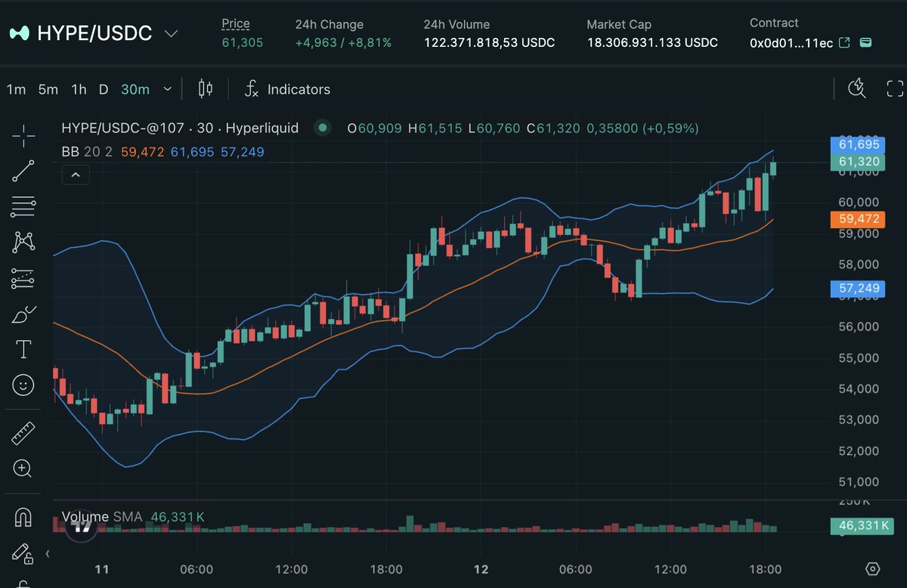Enter fullscreen chart mode
The width and height of the screenshot is (907, 588).
[895, 88]
